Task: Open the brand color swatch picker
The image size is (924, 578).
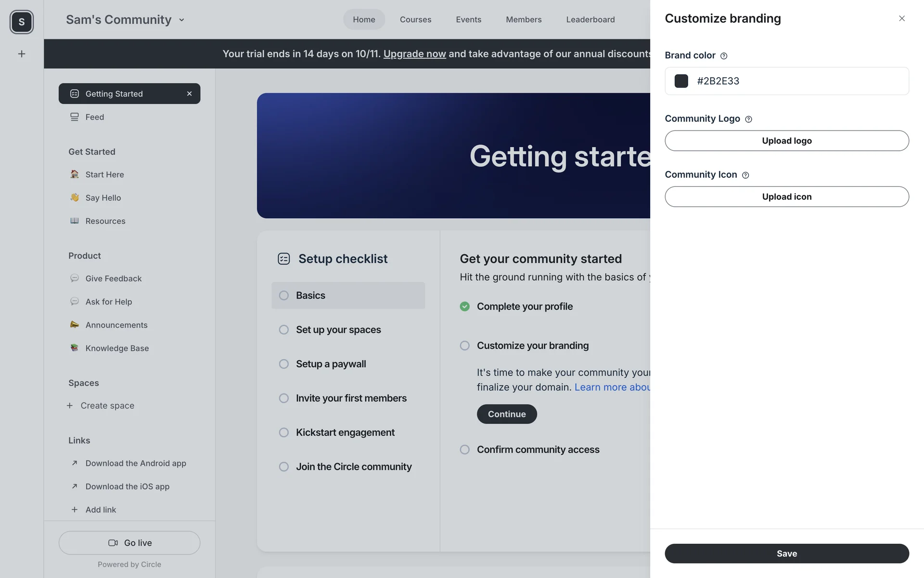Action: coord(681,81)
